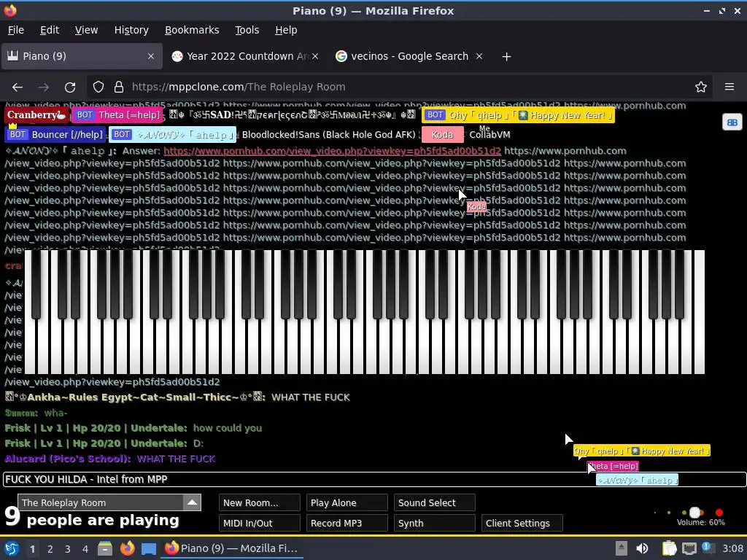The height and width of the screenshot is (560, 747).
Task: Open the taskbar start menu icon
Action: coord(12,548)
